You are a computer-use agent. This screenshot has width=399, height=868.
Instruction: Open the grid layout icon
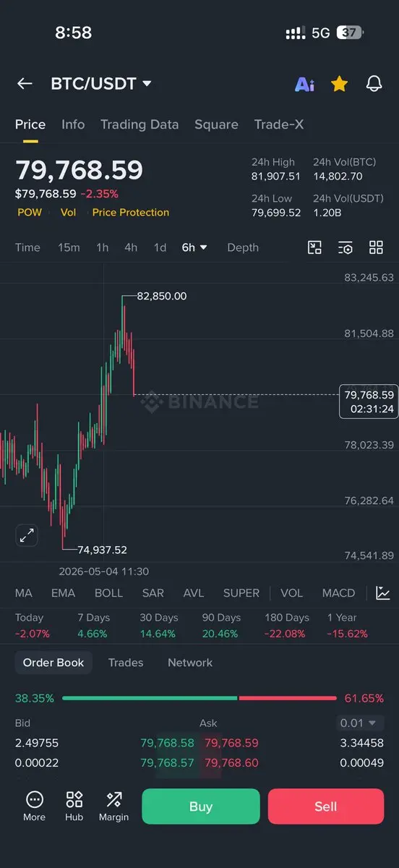tap(376, 247)
